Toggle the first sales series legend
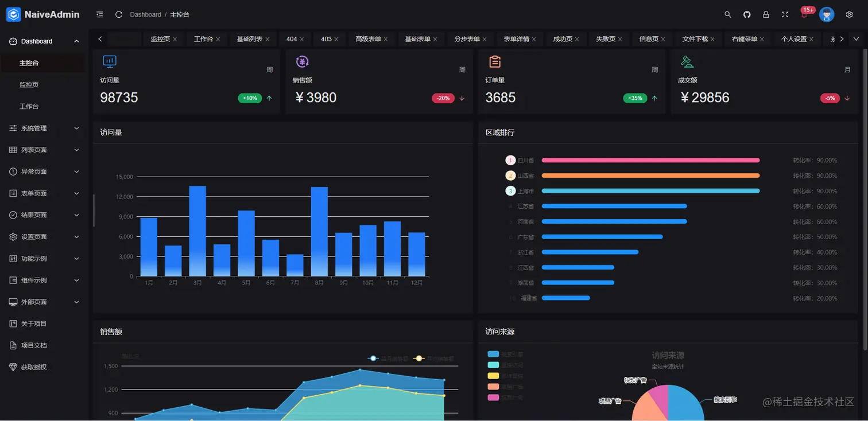The image size is (868, 421). tap(387, 358)
